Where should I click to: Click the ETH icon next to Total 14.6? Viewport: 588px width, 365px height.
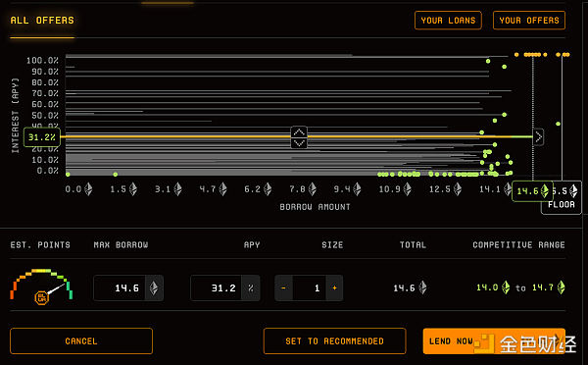pyautogui.click(x=422, y=287)
